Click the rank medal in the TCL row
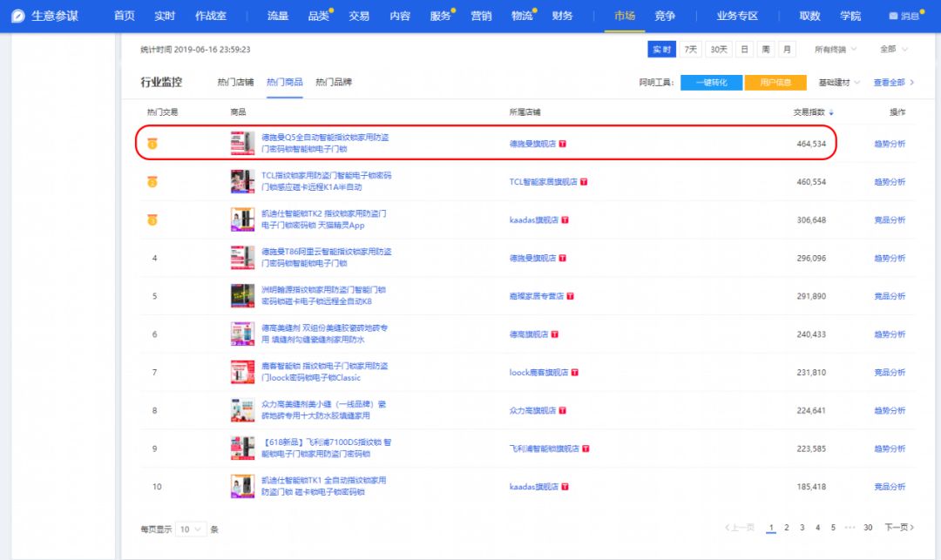Viewport: 941px width, 560px height. pyautogui.click(x=152, y=182)
